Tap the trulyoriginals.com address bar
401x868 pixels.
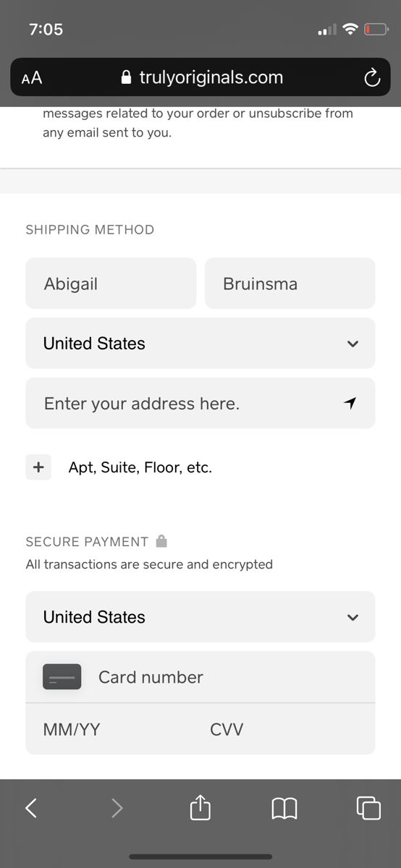point(200,77)
